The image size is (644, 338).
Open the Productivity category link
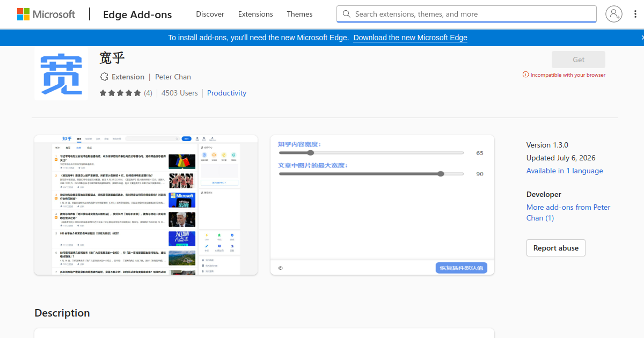pyautogui.click(x=226, y=93)
